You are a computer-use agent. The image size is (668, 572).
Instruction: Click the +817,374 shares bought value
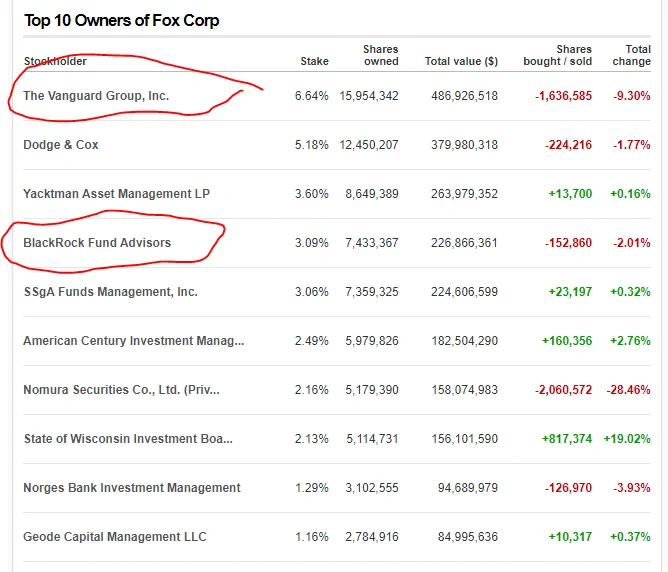(x=567, y=439)
